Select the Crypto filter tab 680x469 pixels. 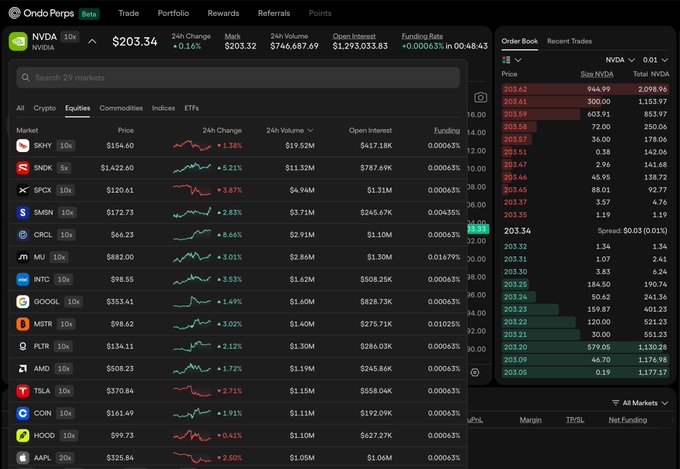[x=45, y=108]
